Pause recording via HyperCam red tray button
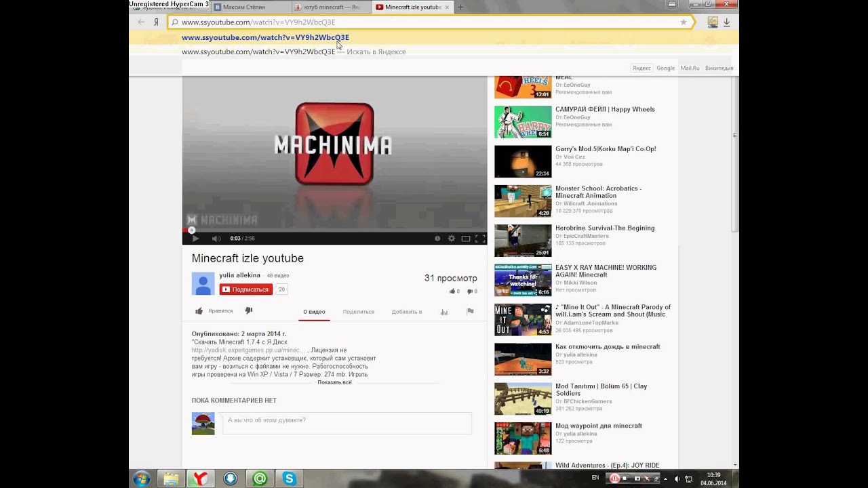868x488 pixels. point(614,479)
